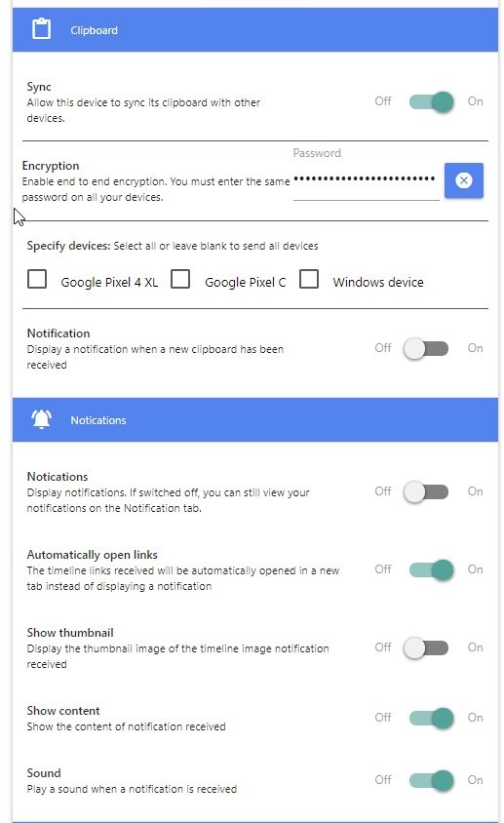Enable the Notications display toggle
504x823 pixels.
[426, 491]
